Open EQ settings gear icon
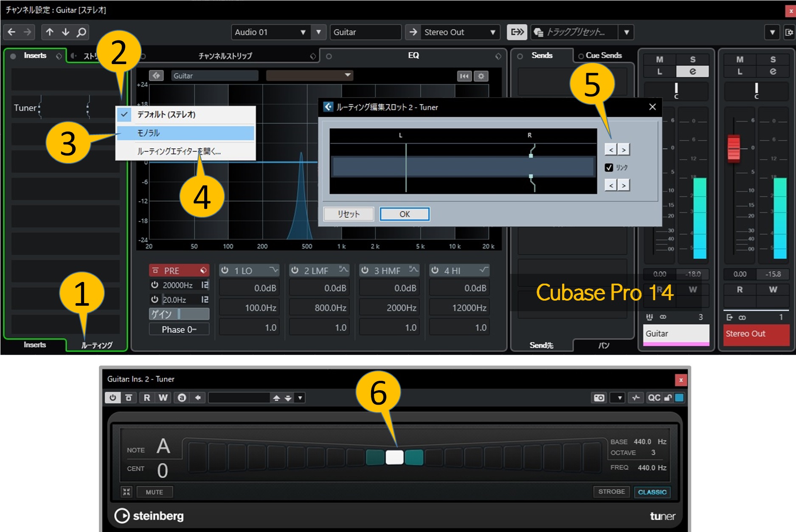 point(481,76)
